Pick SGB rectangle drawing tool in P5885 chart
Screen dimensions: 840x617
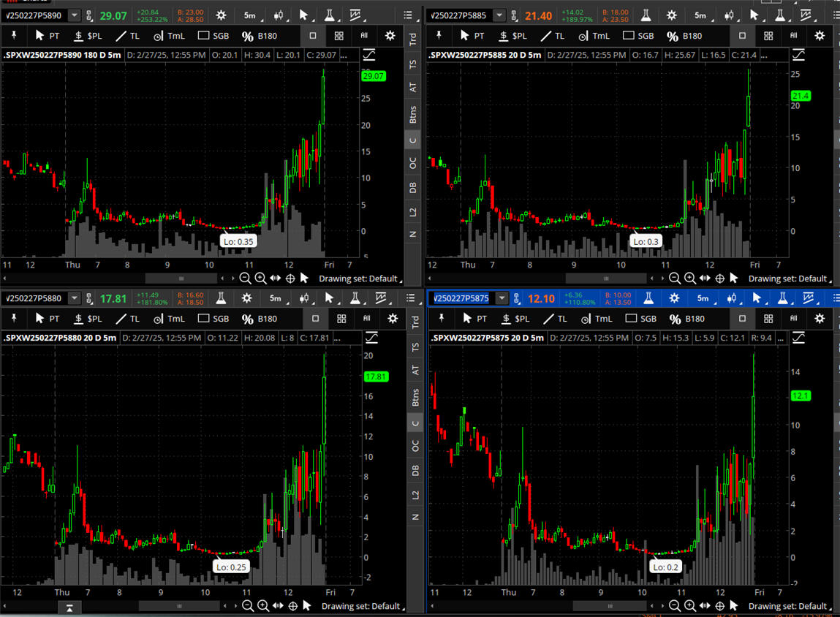[638, 36]
